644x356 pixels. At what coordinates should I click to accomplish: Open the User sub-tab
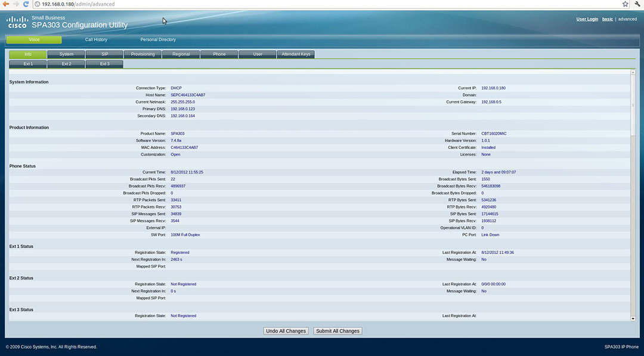[257, 54]
